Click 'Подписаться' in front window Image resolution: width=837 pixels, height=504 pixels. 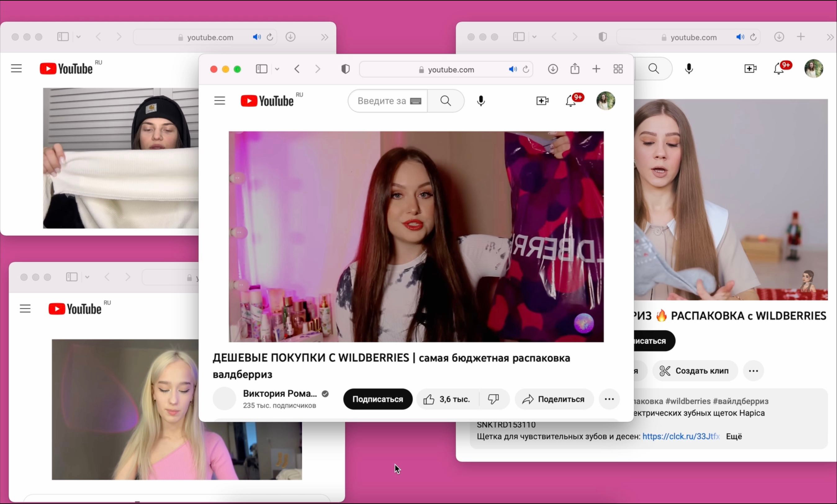378,399
